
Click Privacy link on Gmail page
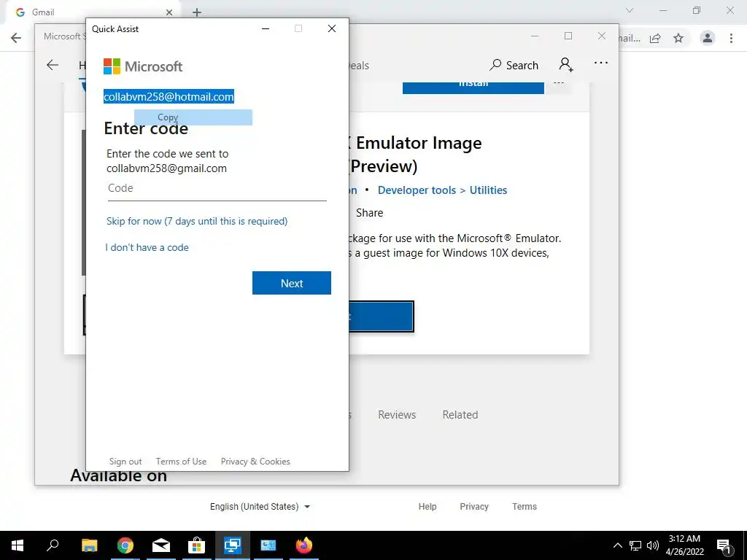point(474,507)
